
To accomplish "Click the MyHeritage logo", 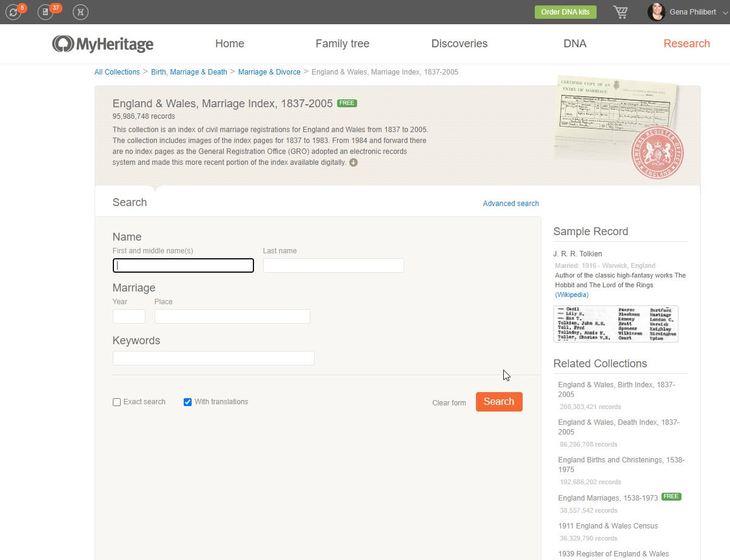I will point(102,44).
